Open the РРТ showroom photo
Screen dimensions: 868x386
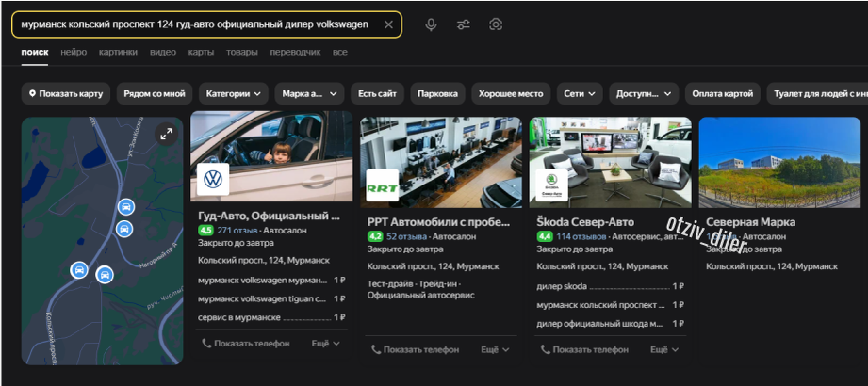[441, 162]
